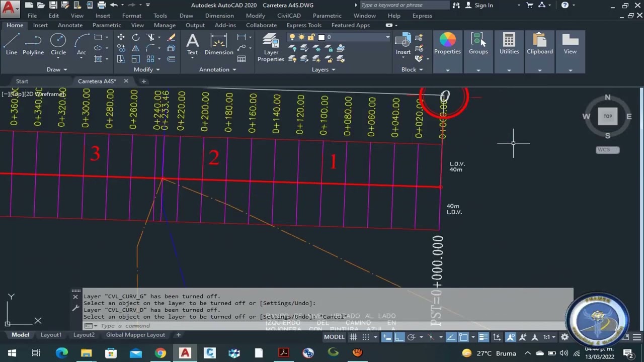Open Layer Properties manager
Image resolution: width=644 pixels, height=362 pixels.
tap(271, 48)
